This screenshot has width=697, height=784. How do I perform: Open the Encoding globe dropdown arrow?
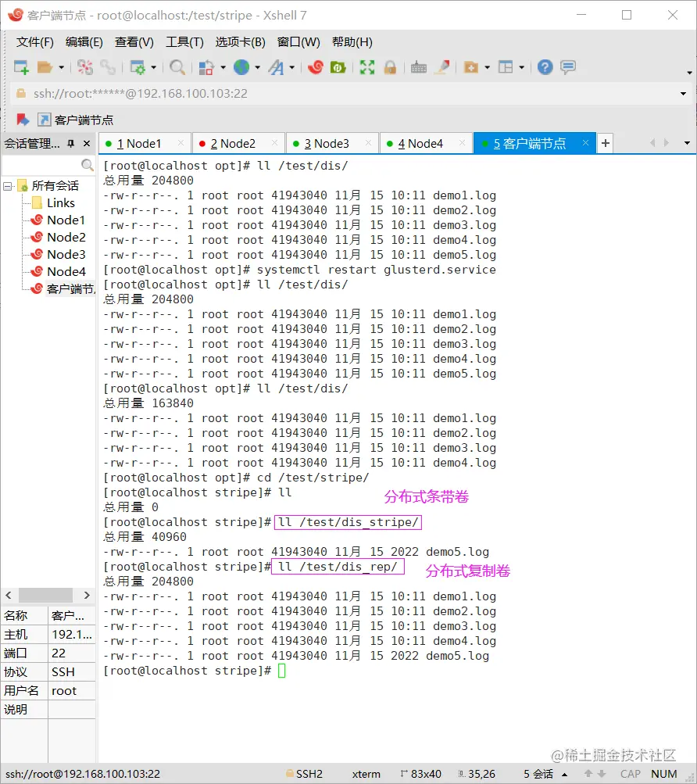point(258,67)
